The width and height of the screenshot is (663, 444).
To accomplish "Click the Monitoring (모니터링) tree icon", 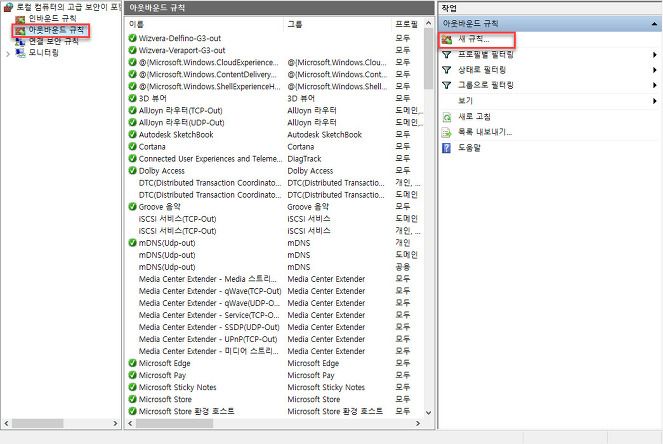I will tap(20, 53).
